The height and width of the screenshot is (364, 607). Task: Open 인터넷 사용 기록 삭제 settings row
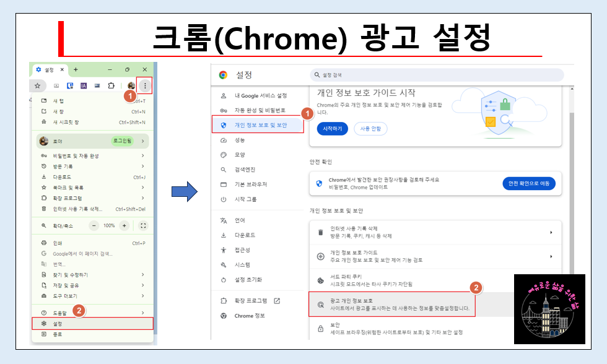pyautogui.click(x=435, y=233)
